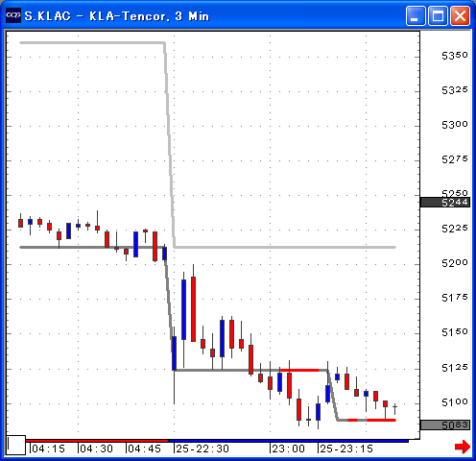476x461 pixels.
Task: Click the current price marker 5244
Action: point(445,203)
